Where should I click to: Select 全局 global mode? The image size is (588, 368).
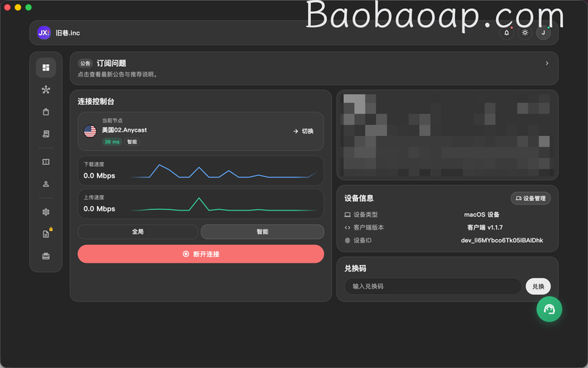(x=137, y=232)
